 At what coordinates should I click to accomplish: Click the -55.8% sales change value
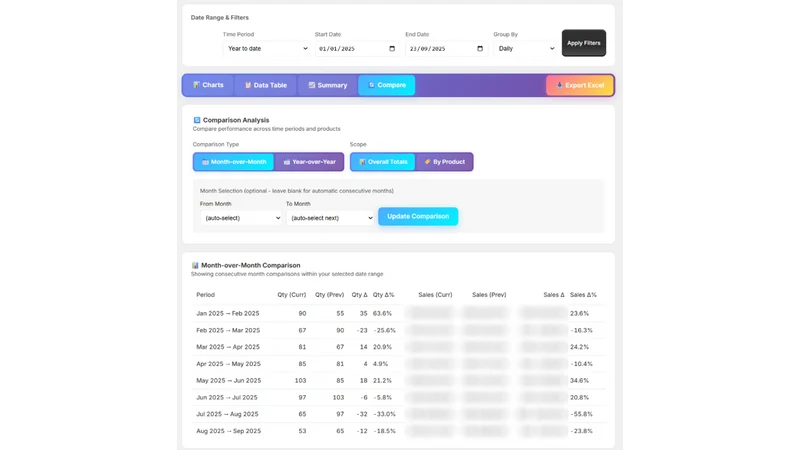click(x=581, y=414)
